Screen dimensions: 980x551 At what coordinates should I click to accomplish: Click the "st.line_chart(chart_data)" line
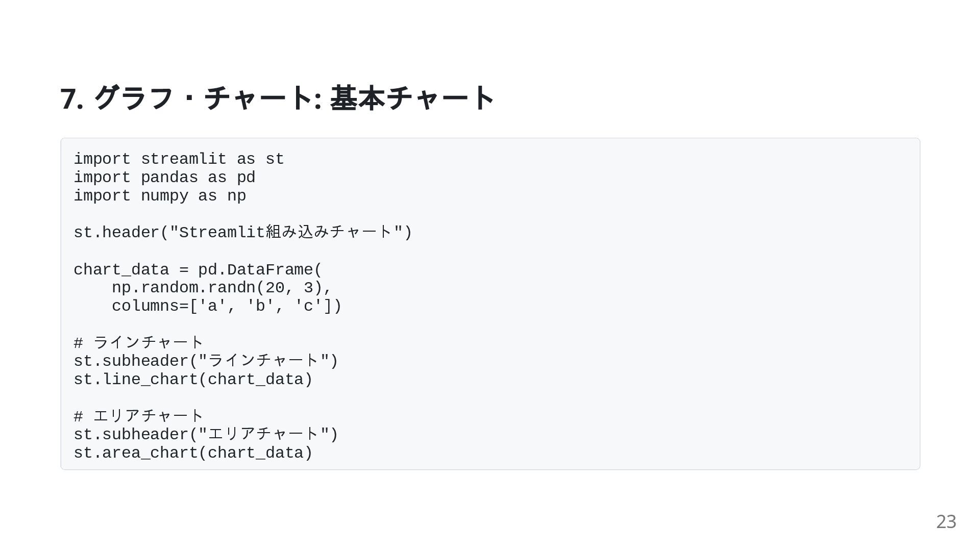[193, 380]
